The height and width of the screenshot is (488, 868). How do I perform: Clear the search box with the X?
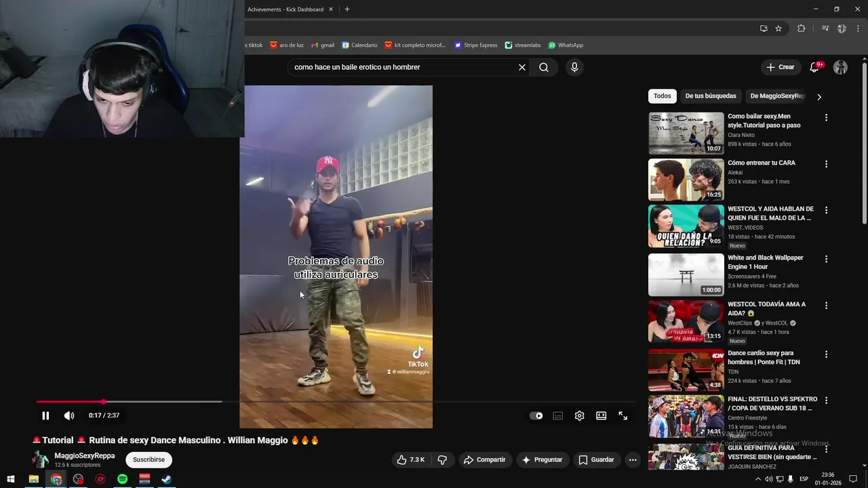click(x=522, y=67)
